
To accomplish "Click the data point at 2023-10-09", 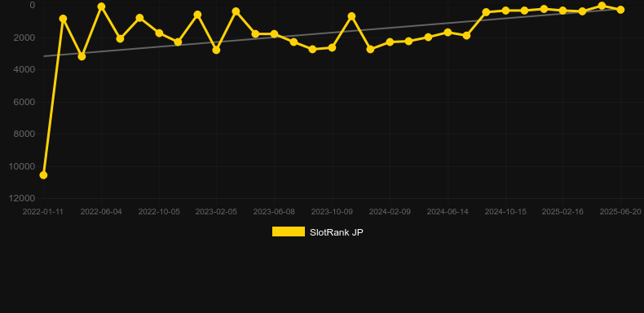I will coord(332,48).
